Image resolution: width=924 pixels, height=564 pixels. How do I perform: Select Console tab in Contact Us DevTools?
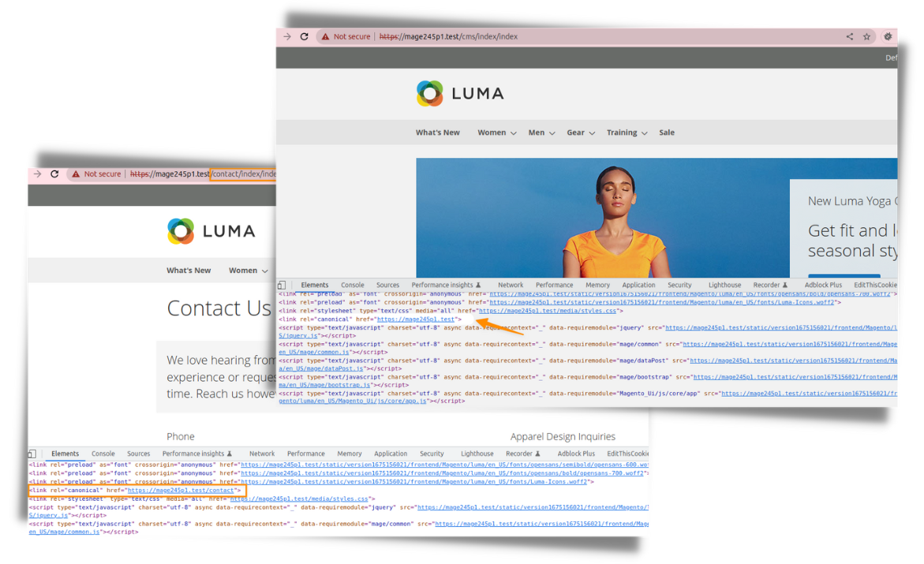[103, 454]
